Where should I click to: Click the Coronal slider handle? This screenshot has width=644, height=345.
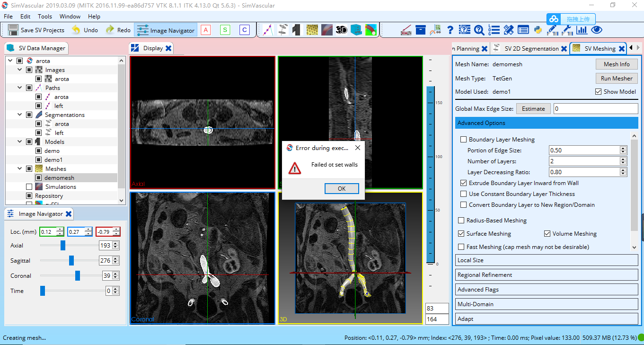click(78, 275)
